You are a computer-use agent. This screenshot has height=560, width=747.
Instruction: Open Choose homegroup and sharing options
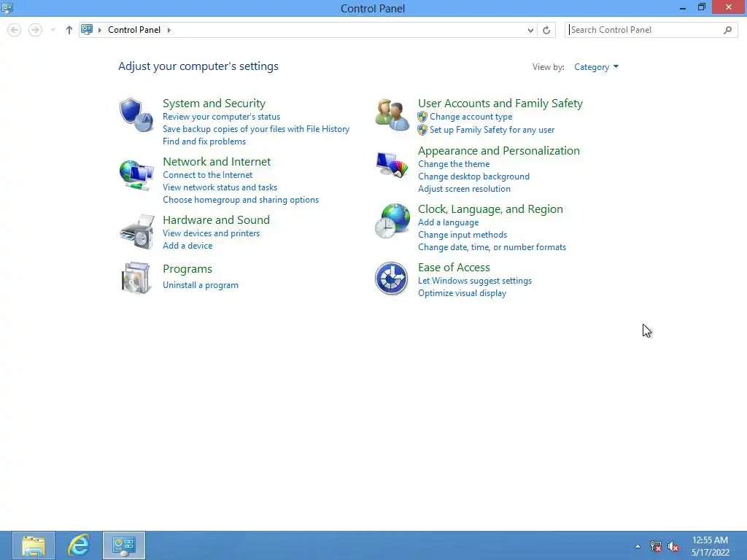pyautogui.click(x=241, y=200)
